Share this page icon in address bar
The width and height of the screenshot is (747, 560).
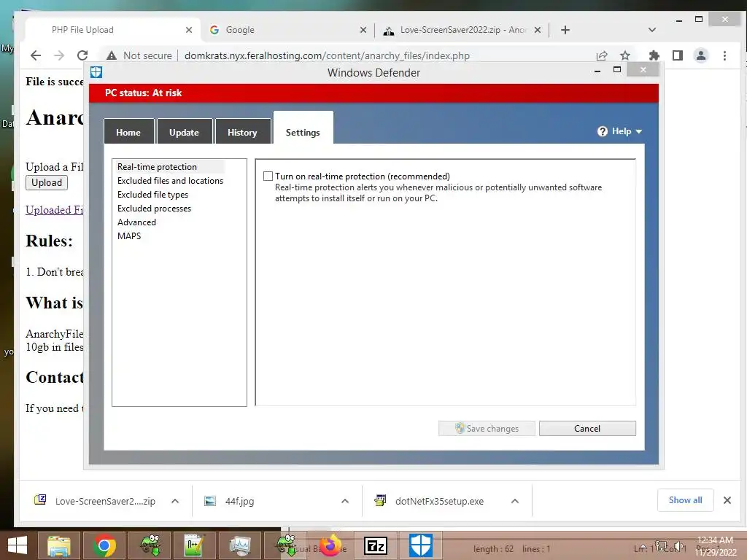(x=602, y=55)
